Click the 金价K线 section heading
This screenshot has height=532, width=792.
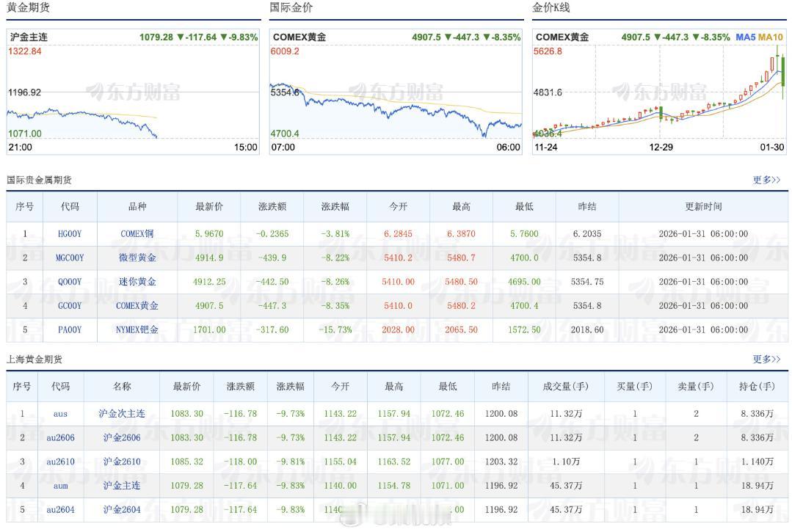tap(551, 7)
